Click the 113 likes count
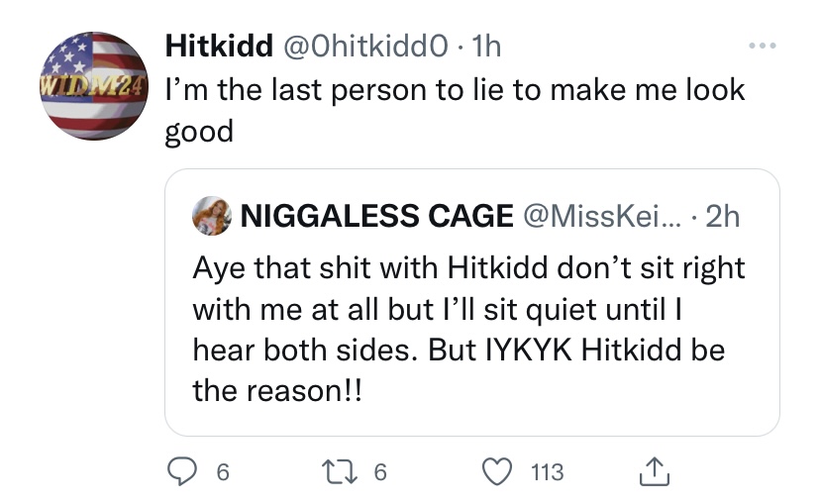This screenshot has width=820, height=504. pos(548,472)
